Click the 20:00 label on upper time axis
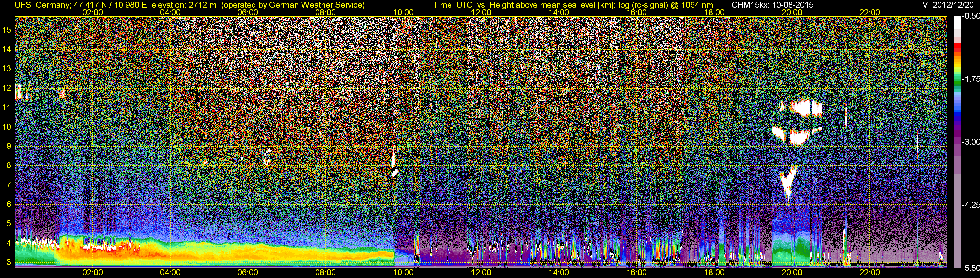The image size is (980, 278). pyautogui.click(x=792, y=12)
